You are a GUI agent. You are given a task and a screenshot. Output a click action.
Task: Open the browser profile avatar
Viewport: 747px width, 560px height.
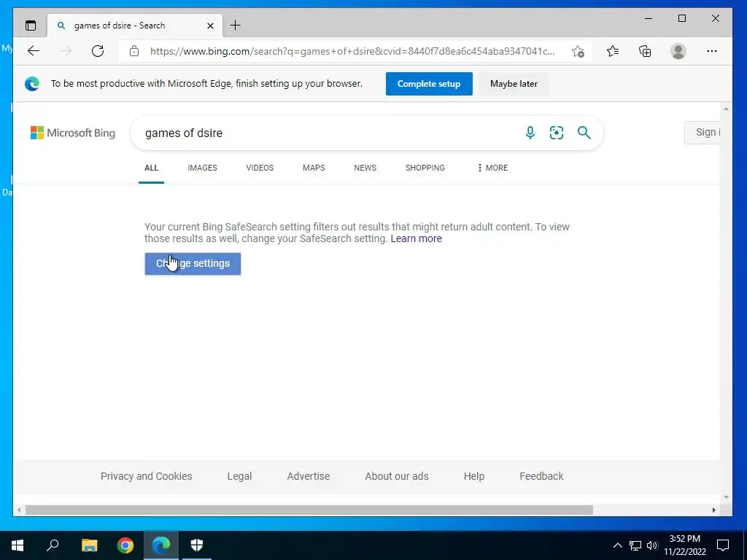(x=678, y=51)
